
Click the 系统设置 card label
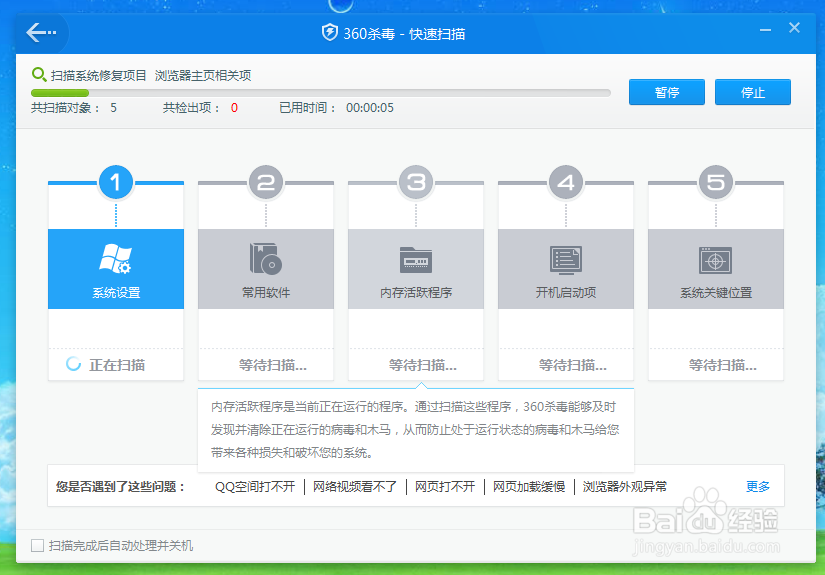coord(116,293)
